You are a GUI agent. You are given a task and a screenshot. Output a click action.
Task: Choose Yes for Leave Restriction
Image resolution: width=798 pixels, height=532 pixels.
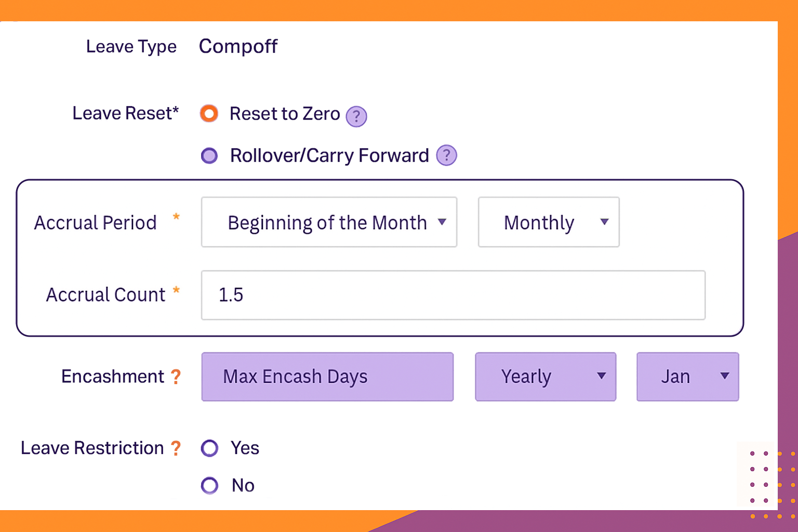coord(210,448)
